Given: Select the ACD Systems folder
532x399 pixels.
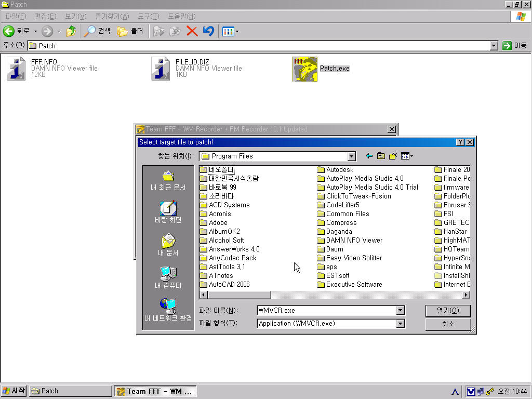Looking at the screenshot, I should 224,205.
